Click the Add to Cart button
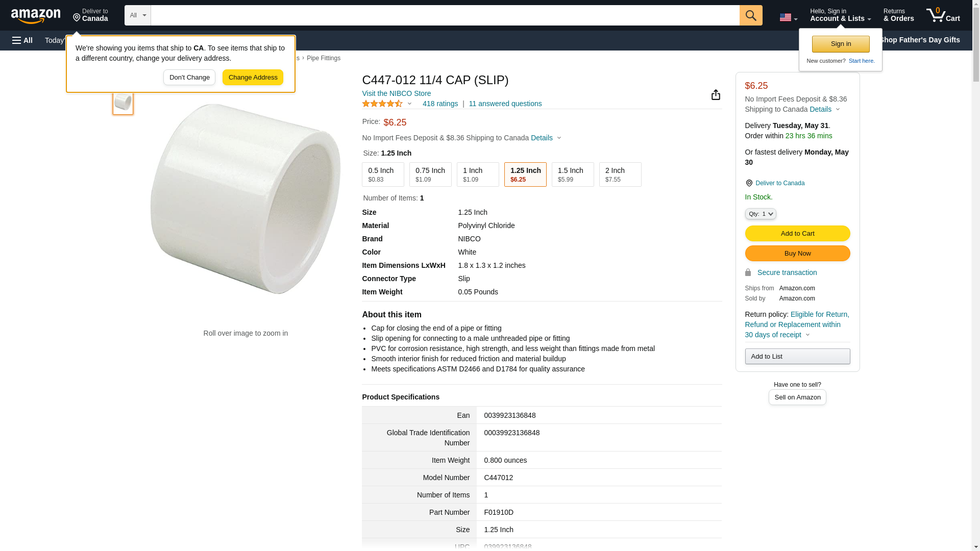980x551 pixels. [797, 233]
